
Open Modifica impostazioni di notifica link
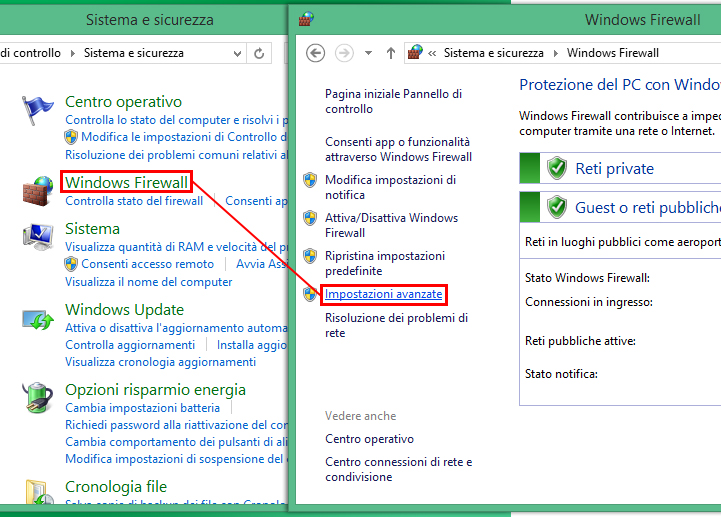click(390, 187)
